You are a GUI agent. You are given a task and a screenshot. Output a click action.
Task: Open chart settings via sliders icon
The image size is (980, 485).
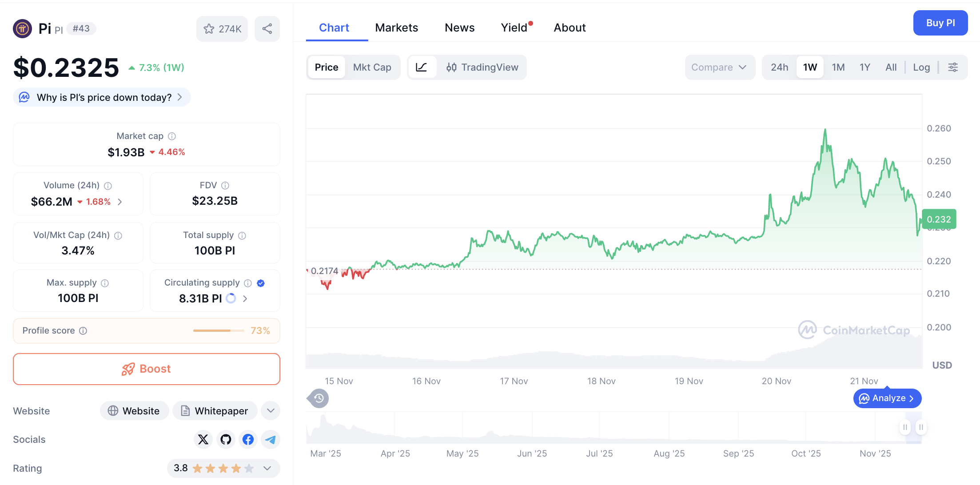(953, 67)
